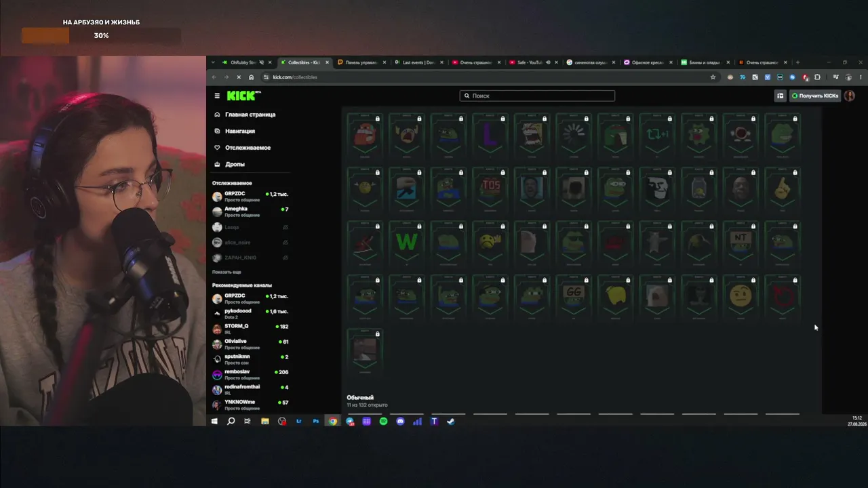Select the troll face emote card
Screen dimensions: 868x488
(x=657, y=190)
